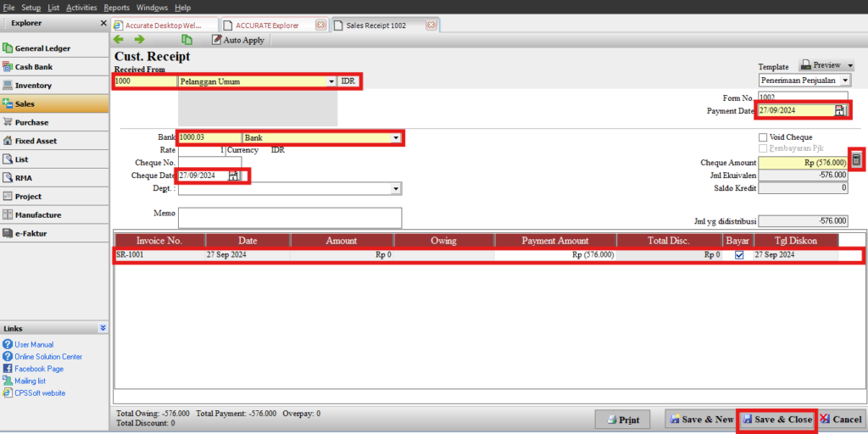Open RMA module

[54, 178]
